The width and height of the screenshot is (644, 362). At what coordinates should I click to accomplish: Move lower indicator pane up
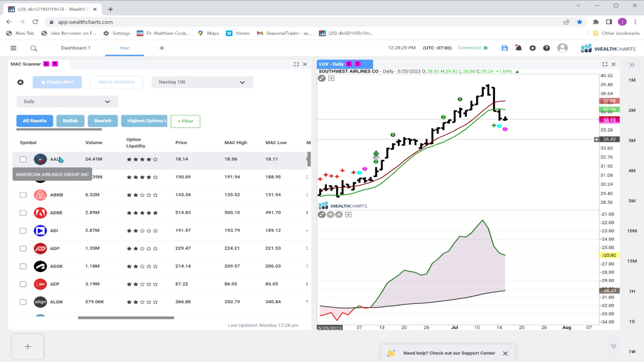339,215
